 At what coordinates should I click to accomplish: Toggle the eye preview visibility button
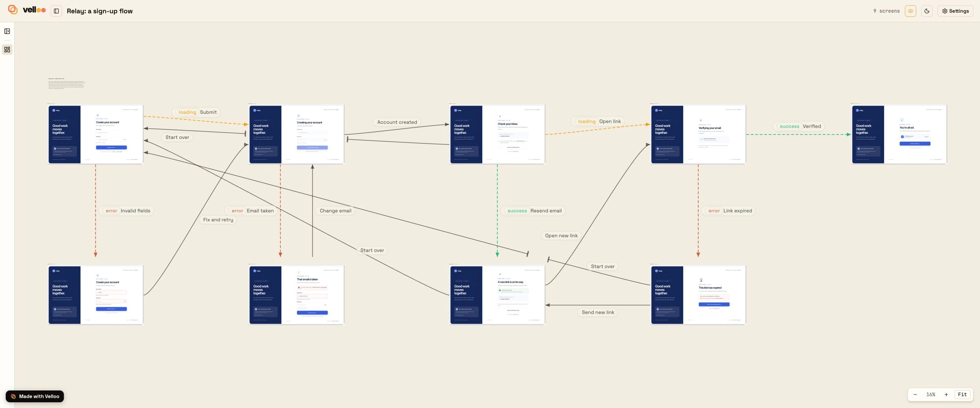[911, 11]
